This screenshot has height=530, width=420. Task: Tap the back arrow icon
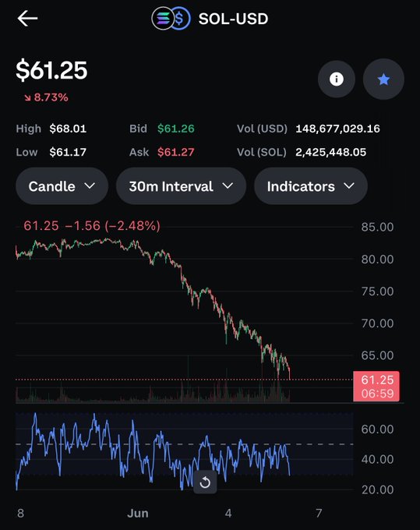27,18
